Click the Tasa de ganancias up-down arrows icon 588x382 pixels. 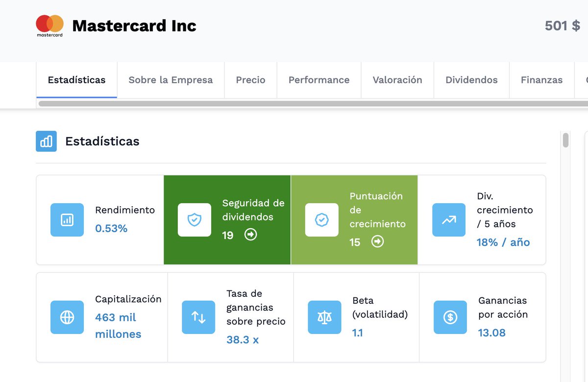(198, 317)
